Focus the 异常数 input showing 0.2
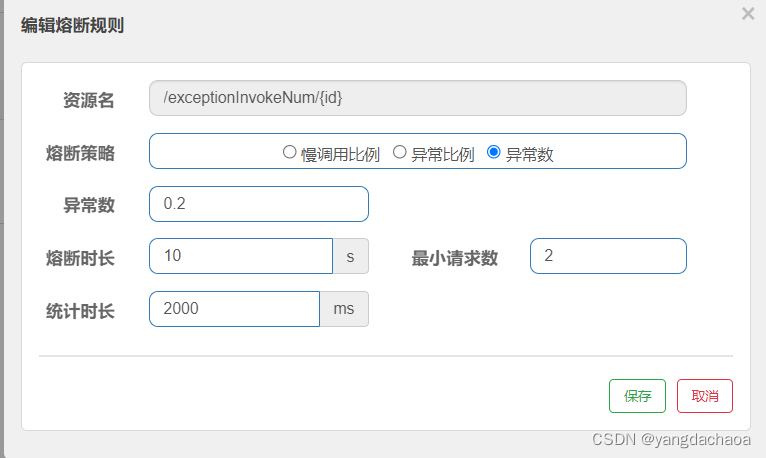Screen dimensions: 766x458 click(x=259, y=204)
